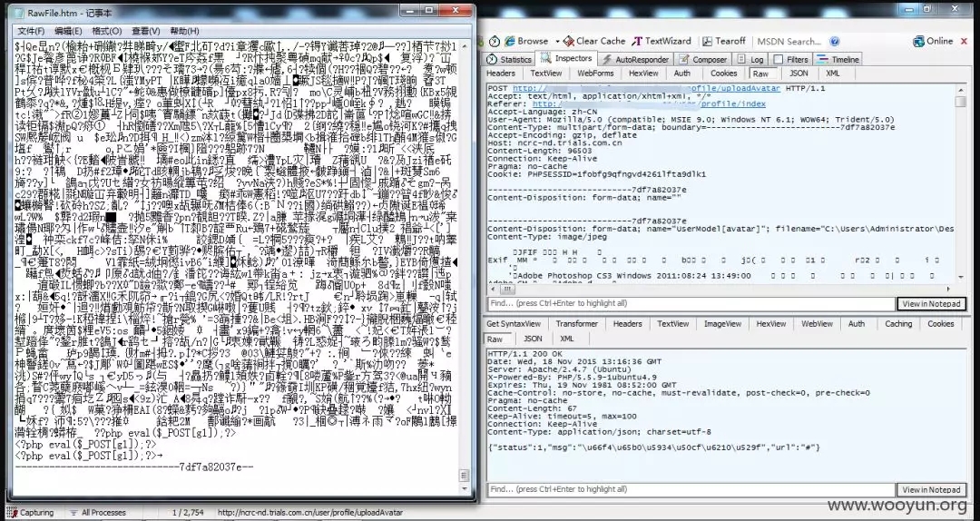Open the AutoResponder tab

point(635,59)
